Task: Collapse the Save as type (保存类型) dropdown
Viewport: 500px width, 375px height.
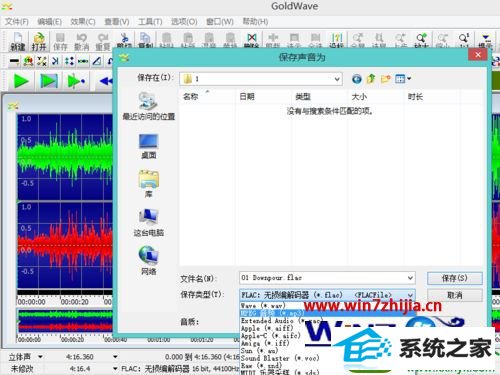Action: point(410,295)
